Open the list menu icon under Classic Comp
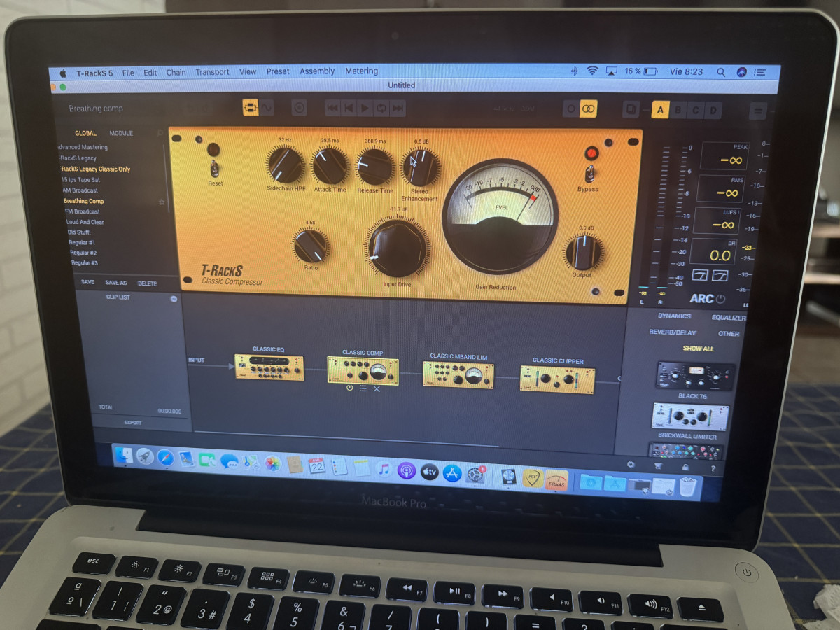The image size is (840, 630). coord(363,388)
